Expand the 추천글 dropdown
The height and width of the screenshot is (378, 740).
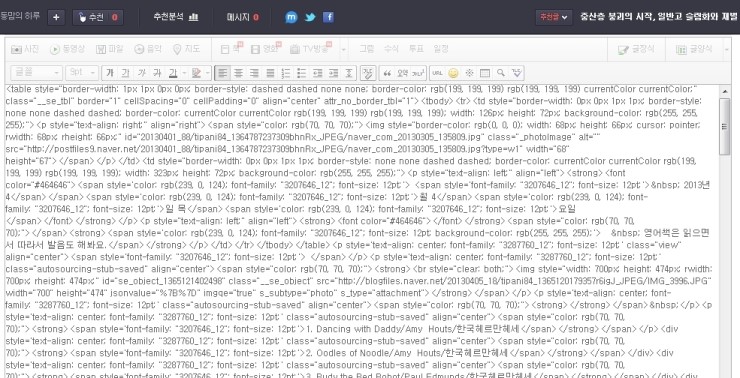554,17
